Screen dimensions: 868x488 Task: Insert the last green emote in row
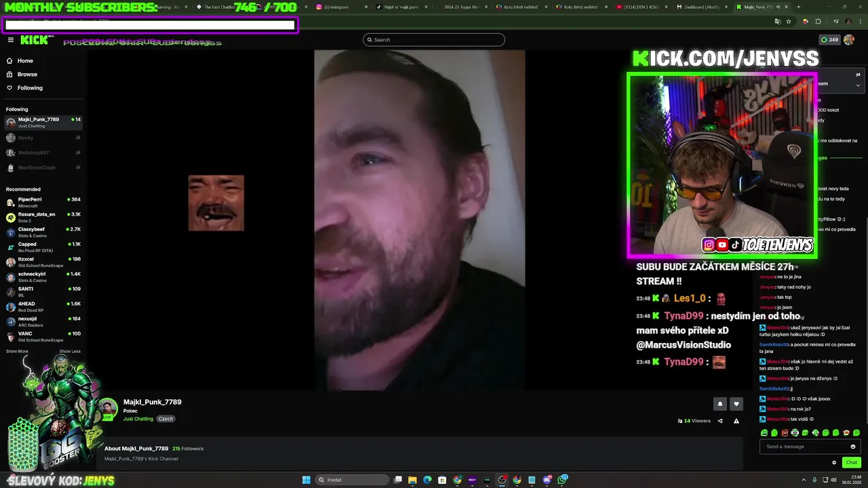click(856, 433)
